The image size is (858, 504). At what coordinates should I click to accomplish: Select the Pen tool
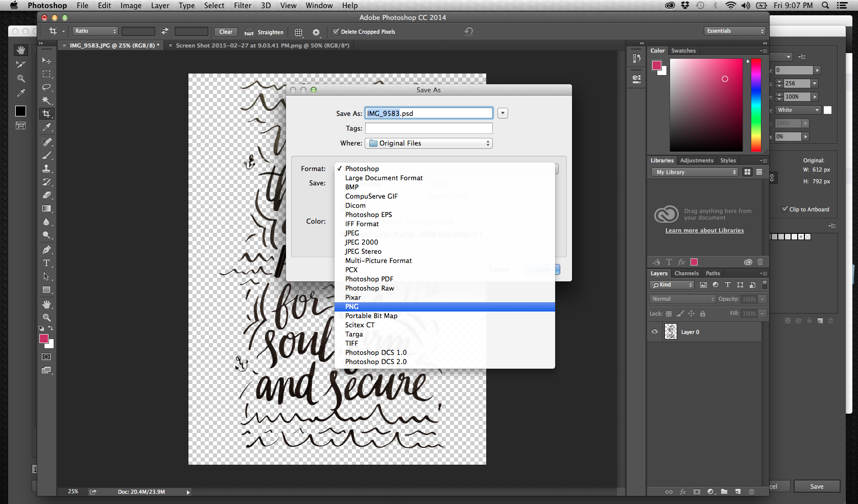(x=46, y=250)
